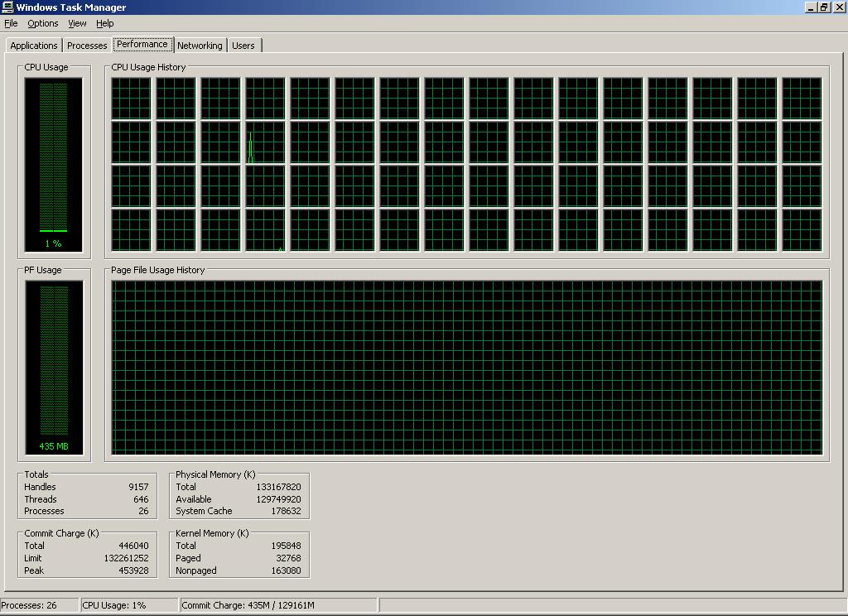This screenshot has height=616, width=848.
Task: Click the Task Manager icon in title bar
Action: pyautogui.click(x=7, y=7)
